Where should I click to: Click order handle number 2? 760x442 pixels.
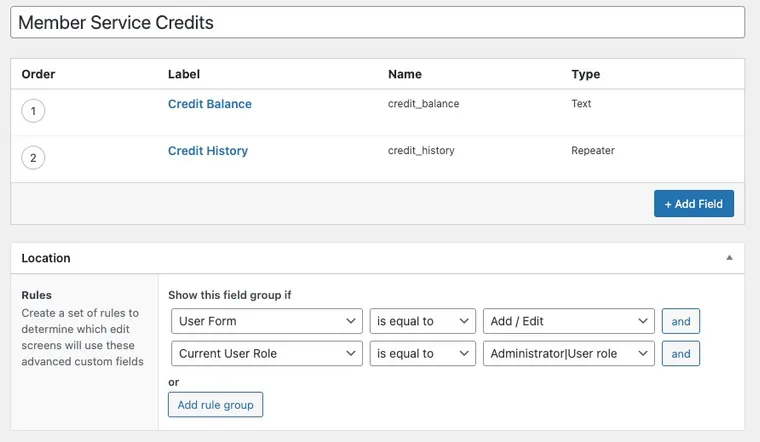pos(33,158)
